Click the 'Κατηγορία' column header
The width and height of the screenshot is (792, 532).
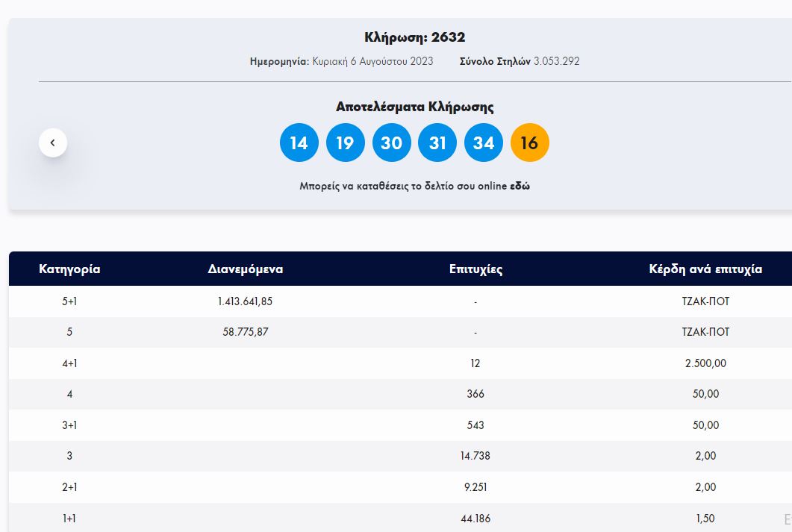pos(69,269)
